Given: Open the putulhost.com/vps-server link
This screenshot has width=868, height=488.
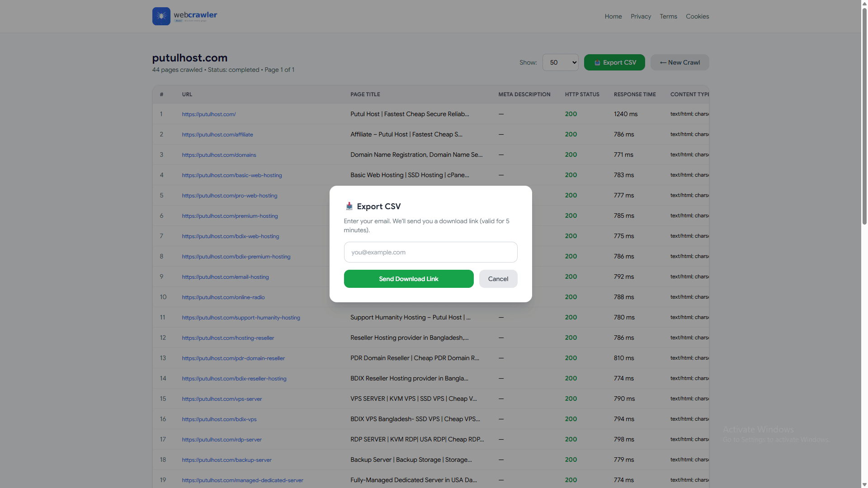Looking at the screenshot, I should pyautogui.click(x=221, y=399).
